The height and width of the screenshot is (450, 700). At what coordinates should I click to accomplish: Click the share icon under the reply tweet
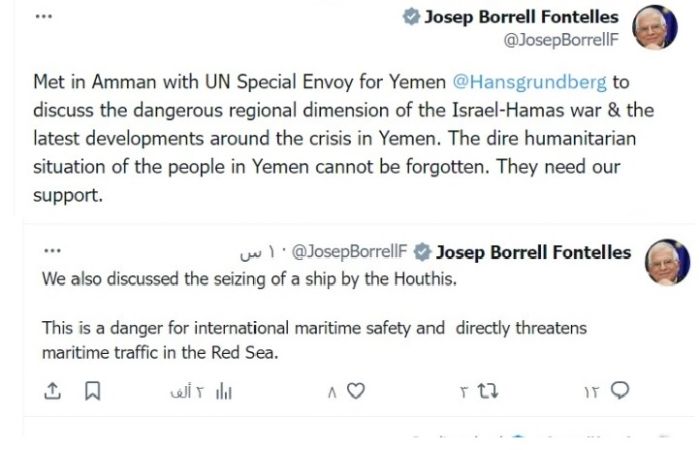click(x=53, y=391)
